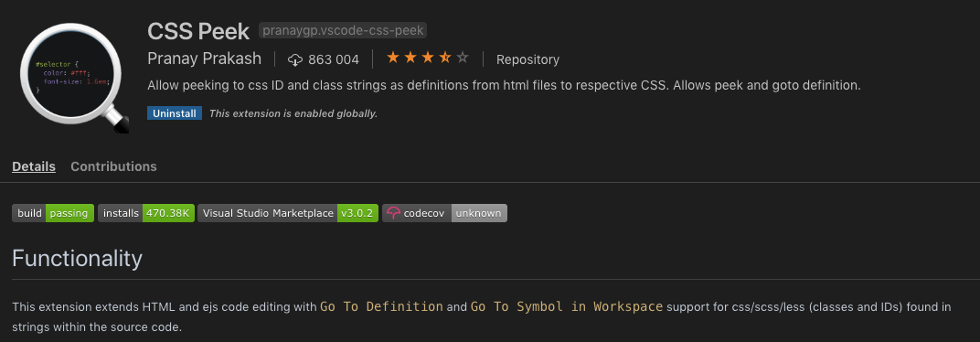The height and width of the screenshot is (342, 980).
Task: Click the star rating for the extension
Action: coord(428,59)
